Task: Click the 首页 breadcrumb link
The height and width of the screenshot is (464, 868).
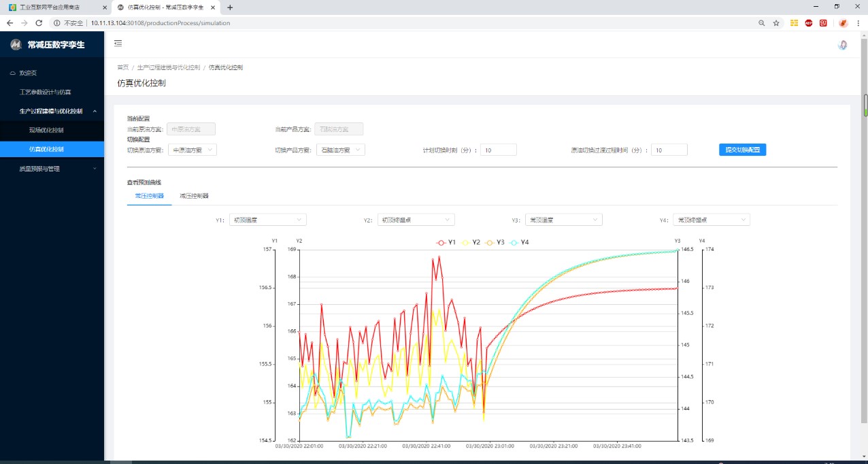Action: [x=122, y=67]
